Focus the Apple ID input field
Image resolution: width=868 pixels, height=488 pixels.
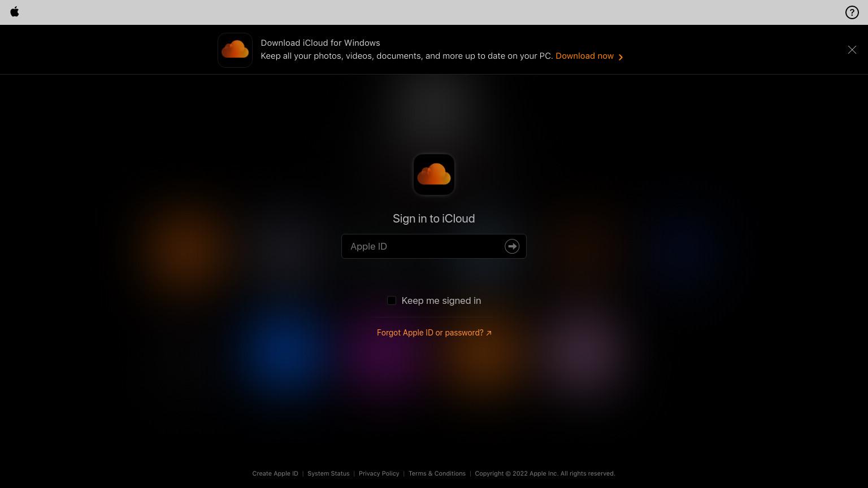pyautogui.click(x=434, y=246)
